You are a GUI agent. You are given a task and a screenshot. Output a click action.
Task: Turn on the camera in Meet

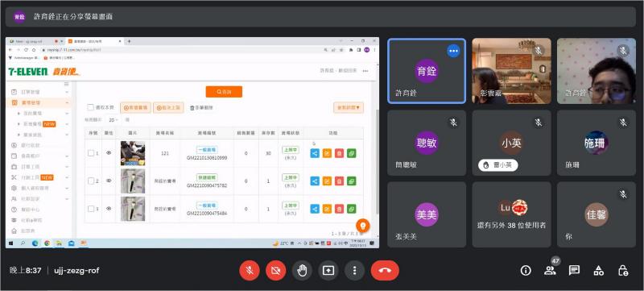tap(275, 271)
